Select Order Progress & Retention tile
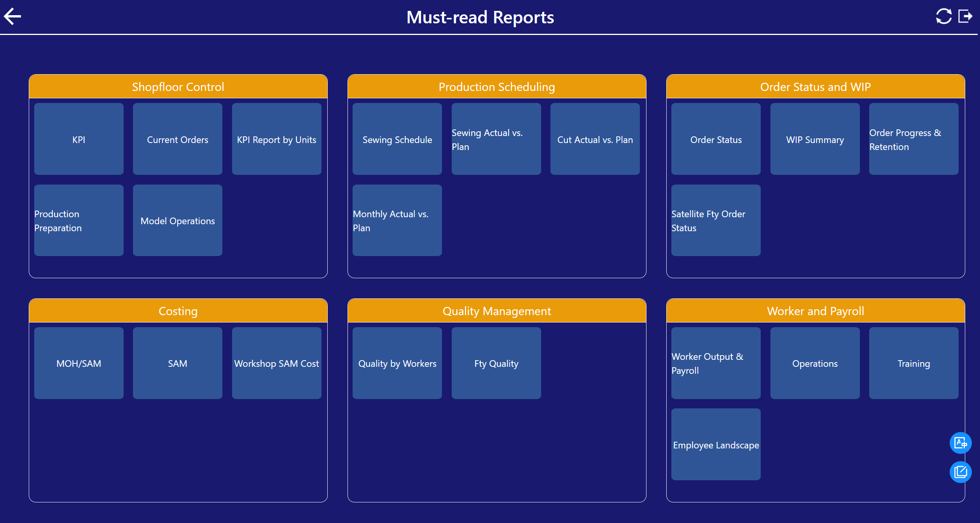 pos(914,139)
